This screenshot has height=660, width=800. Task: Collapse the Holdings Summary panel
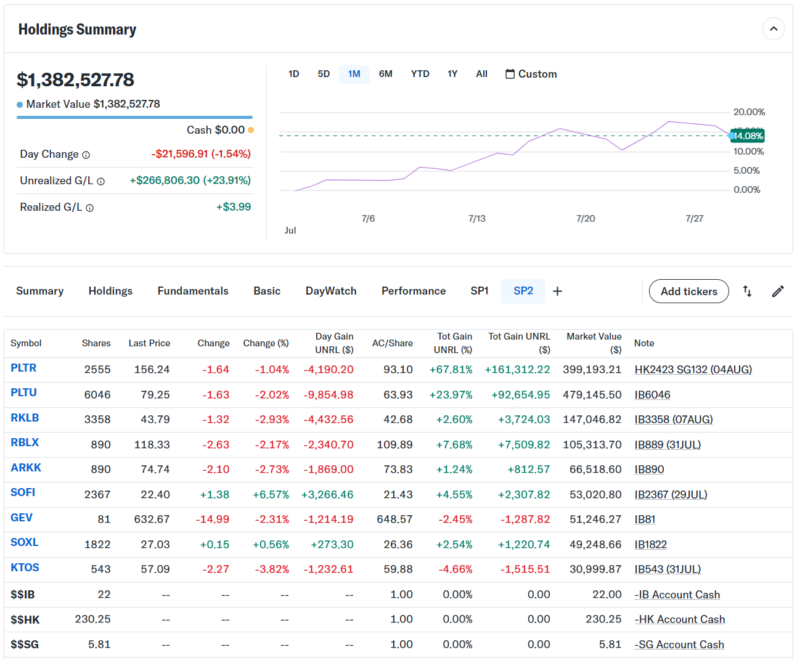773,29
